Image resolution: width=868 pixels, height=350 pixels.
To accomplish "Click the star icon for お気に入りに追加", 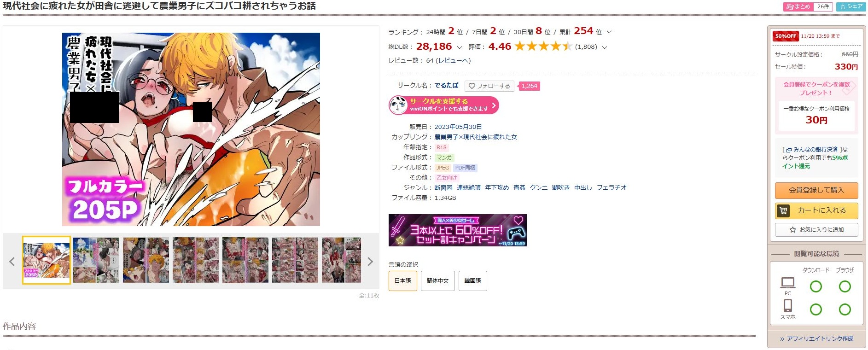I will tap(792, 230).
